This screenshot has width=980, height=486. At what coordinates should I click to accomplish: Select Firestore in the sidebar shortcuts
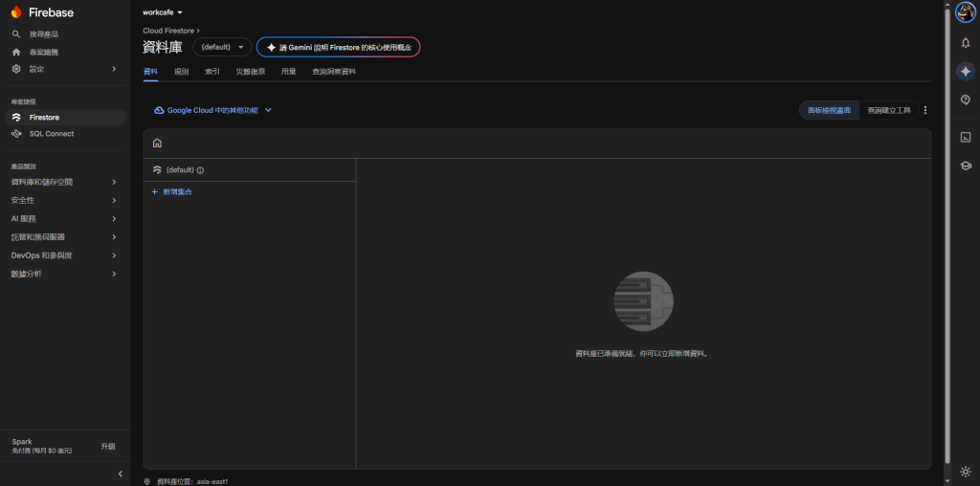(x=65, y=118)
